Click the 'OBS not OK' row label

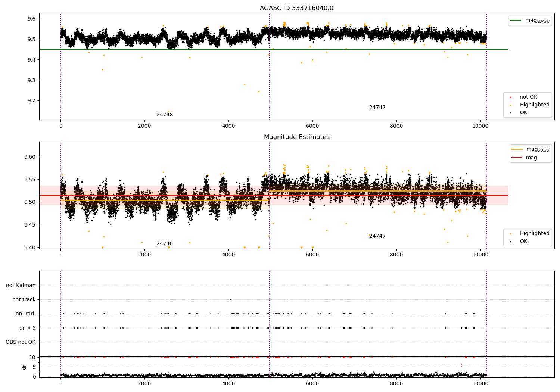tap(21, 342)
